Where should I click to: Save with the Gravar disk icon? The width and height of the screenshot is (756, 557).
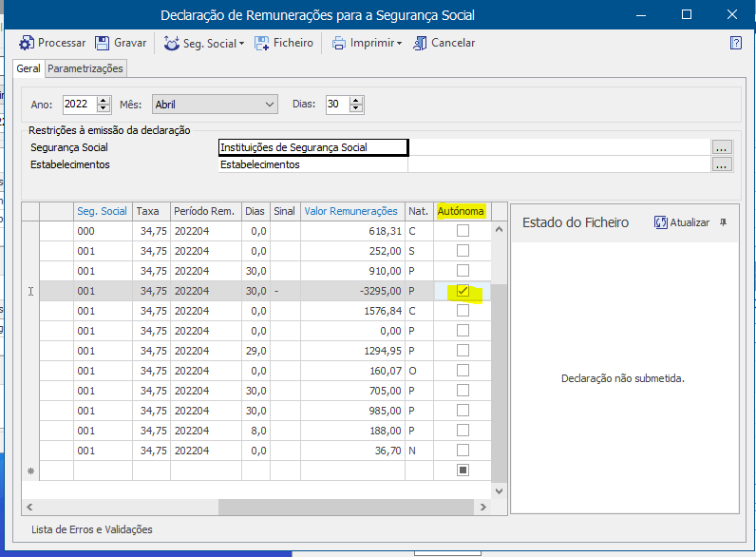(x=103, y=43)
